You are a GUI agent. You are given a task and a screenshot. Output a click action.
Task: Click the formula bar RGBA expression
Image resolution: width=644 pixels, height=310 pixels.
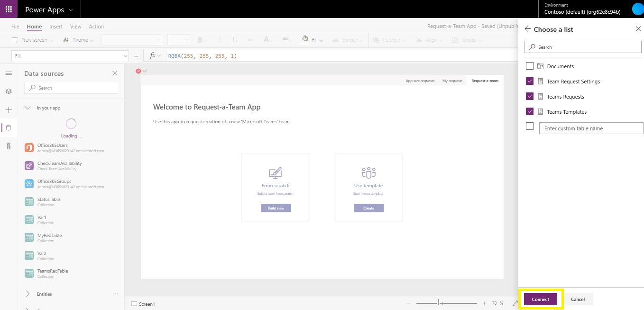click(202, 56)
